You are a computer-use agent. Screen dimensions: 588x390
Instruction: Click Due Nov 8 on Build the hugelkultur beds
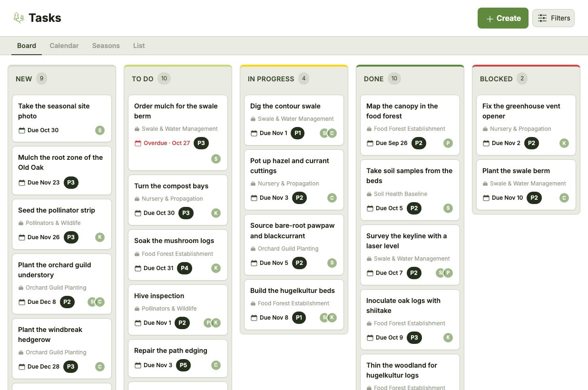[274, 318]
